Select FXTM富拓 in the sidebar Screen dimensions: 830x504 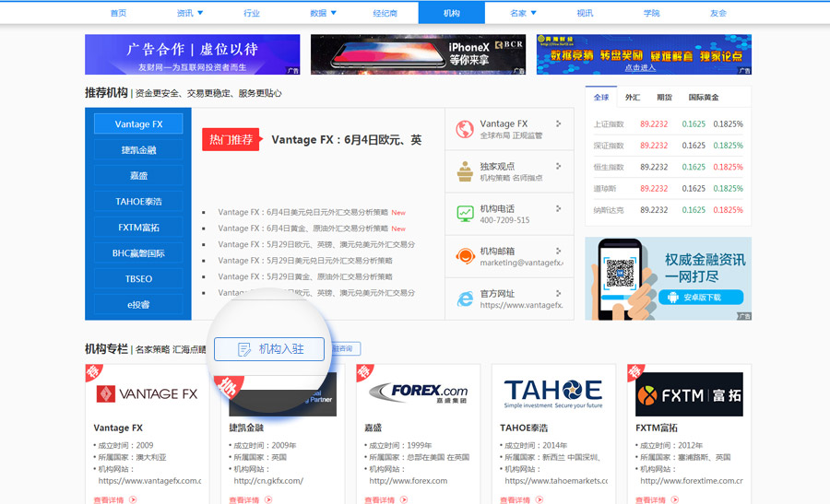tap(138, 228)
